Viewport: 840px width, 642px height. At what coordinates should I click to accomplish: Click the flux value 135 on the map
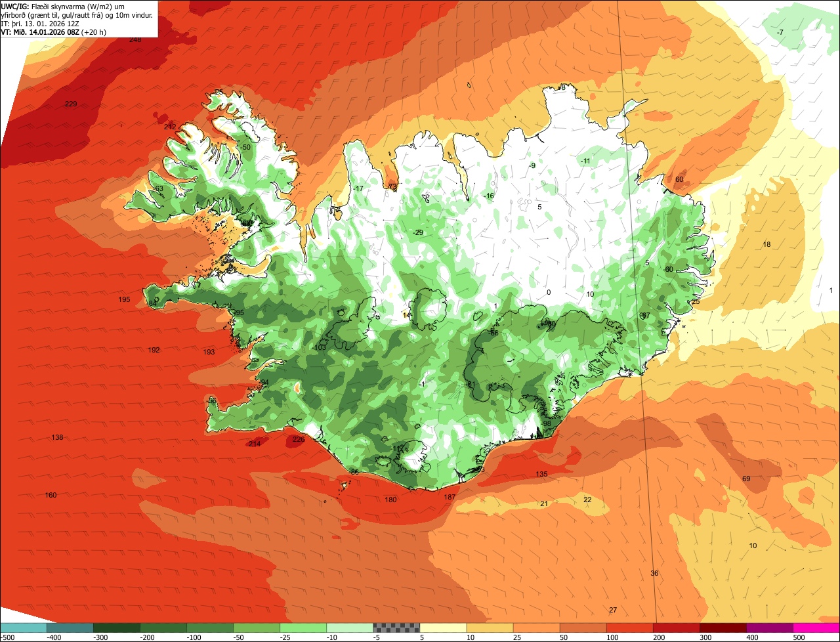pyautogui.click(x=541, y=474)
